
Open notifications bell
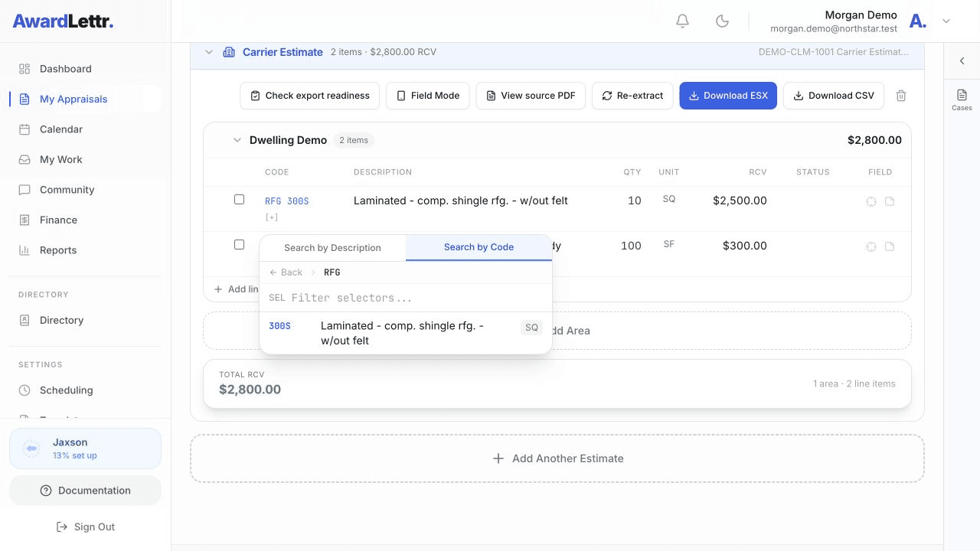click(x=682, y=21)
